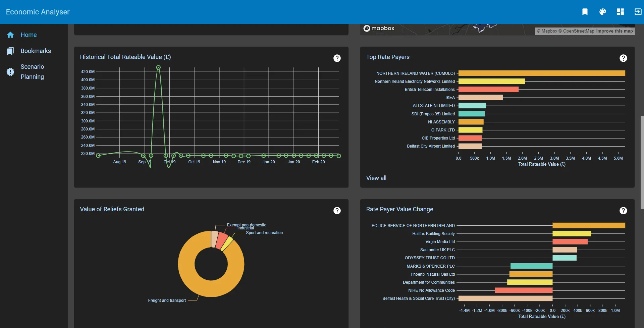The width and height of the screenshot is (644, 328).
Task: Open Bookmarks in the sidebar
Action: (x=36, y=51)
